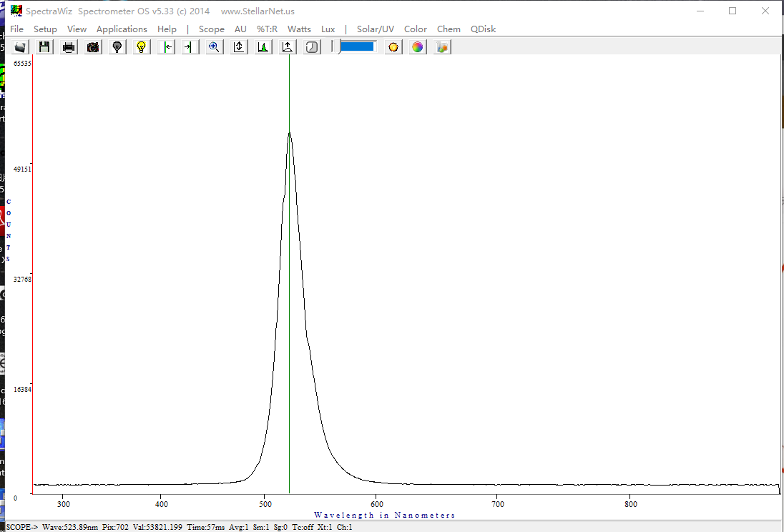Click the Open file folder icon
This screenshot has width=784, height=532.
[20, 47]
